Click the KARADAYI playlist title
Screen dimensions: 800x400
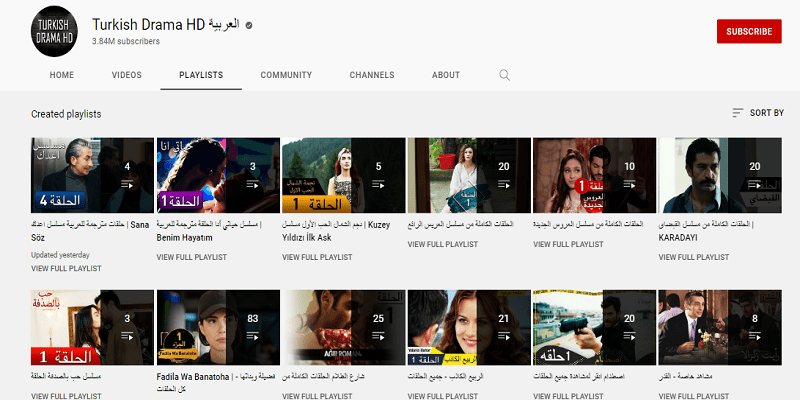tap(706, 231)
